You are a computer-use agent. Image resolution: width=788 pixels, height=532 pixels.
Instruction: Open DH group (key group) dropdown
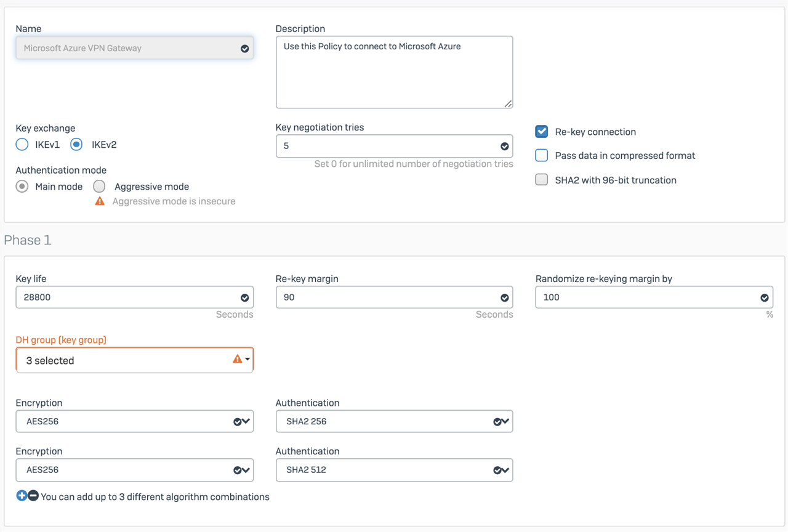tap(135, 360)
